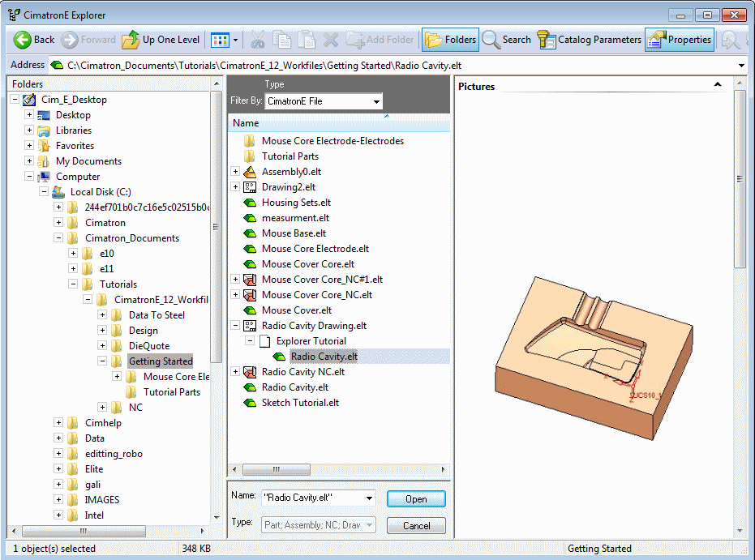Click the Name column header
Screen dimensions: 755x560
click(246, 123)
